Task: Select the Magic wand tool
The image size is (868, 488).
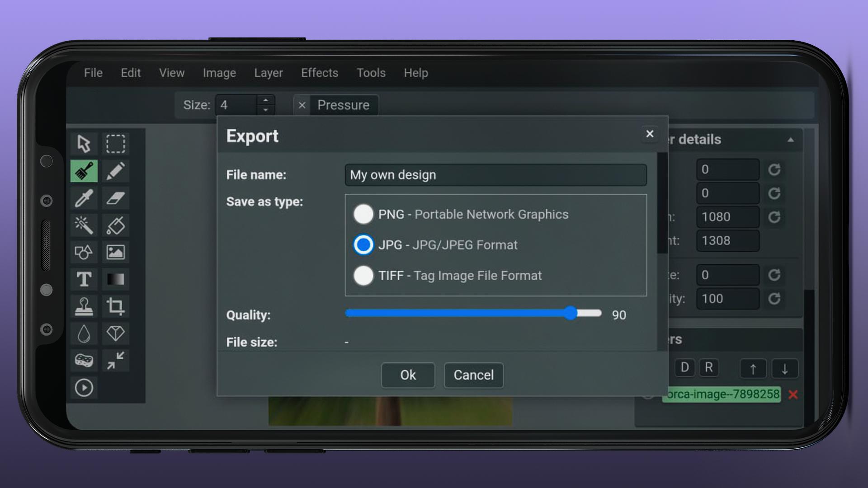Action: pyautogui.click(x=84, y=225)
